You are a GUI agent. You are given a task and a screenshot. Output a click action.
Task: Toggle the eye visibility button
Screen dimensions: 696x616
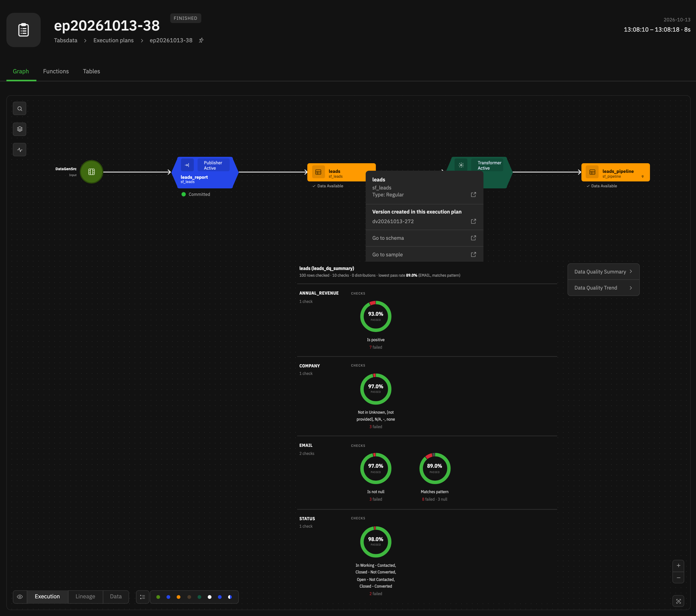pyautogui.click(x=20, y=597)
